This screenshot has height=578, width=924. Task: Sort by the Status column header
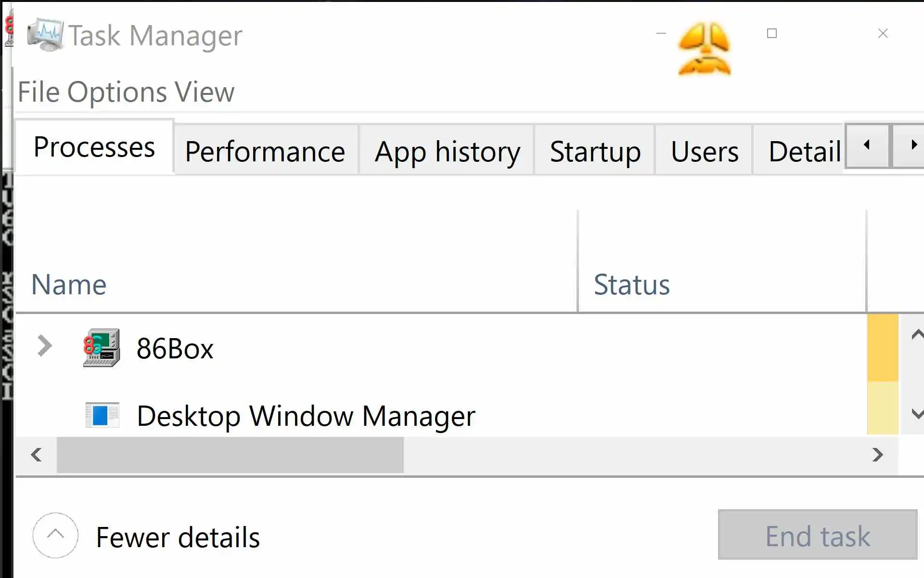631,284
